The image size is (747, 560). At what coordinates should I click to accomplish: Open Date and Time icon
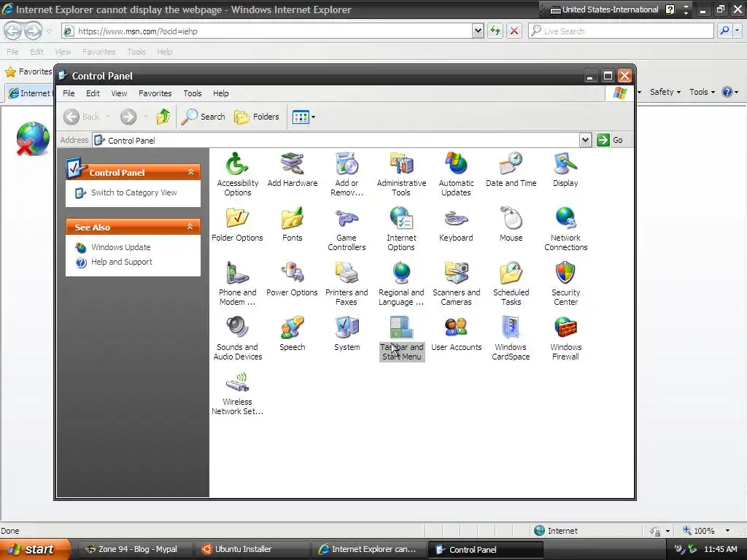click(511, 170)
